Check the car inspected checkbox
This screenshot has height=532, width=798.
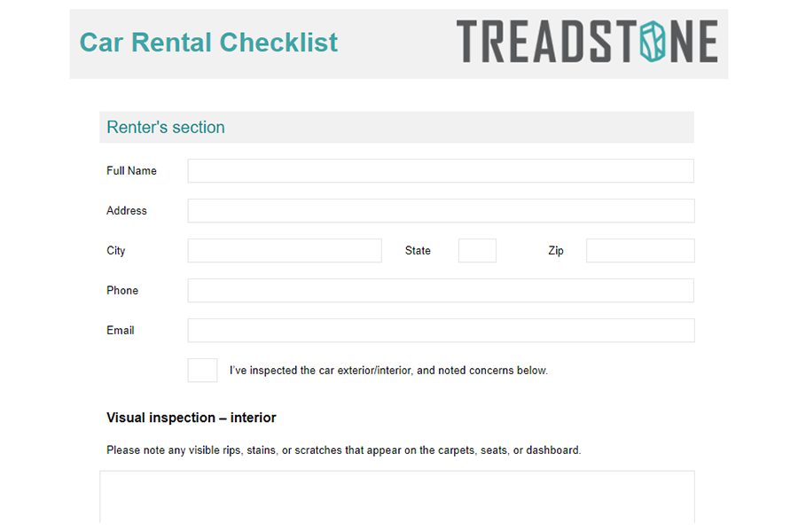[x=202, y=370]
